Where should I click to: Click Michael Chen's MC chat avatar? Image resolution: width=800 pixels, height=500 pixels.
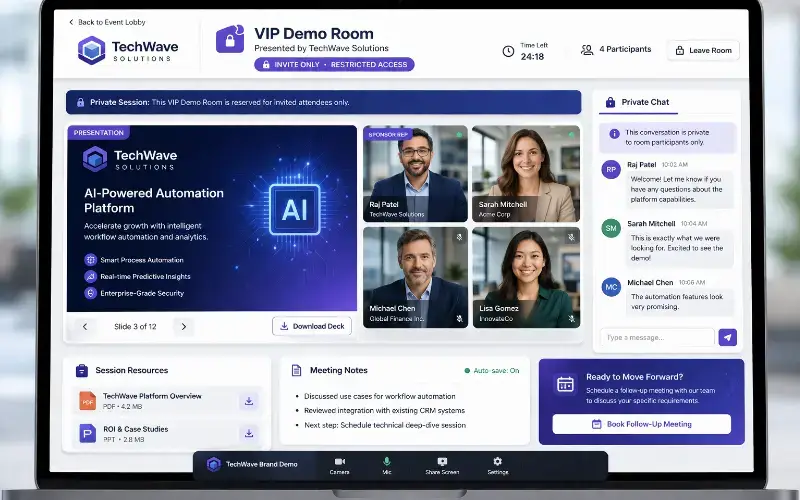point(611,287)
